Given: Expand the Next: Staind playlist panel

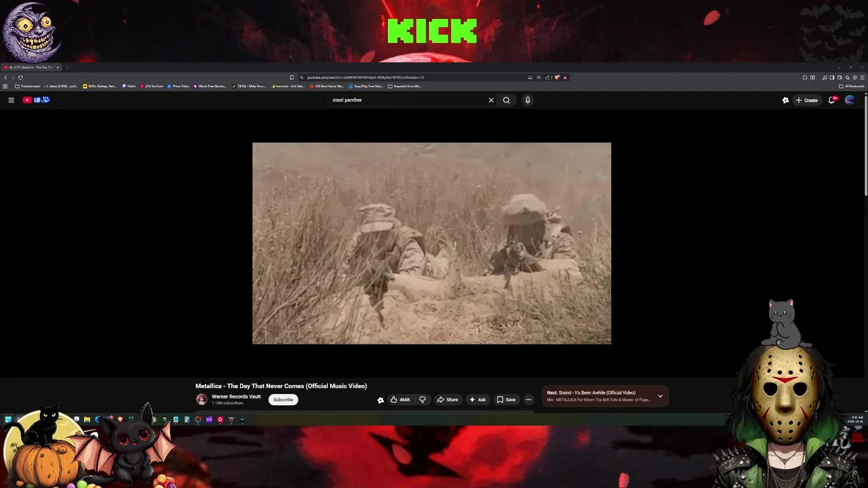Looking at the screenshot, I should [660, 396].
